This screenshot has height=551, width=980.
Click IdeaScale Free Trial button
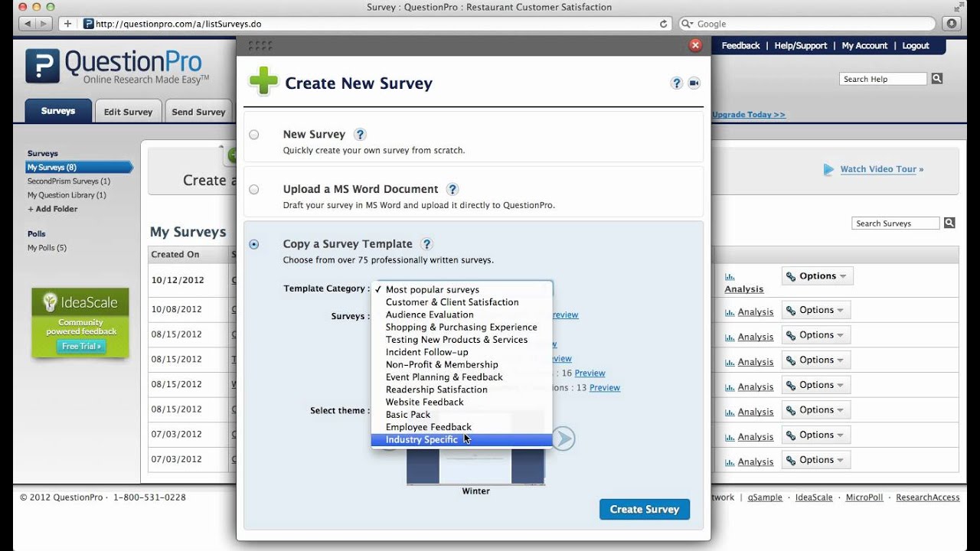tap(81, 347)
